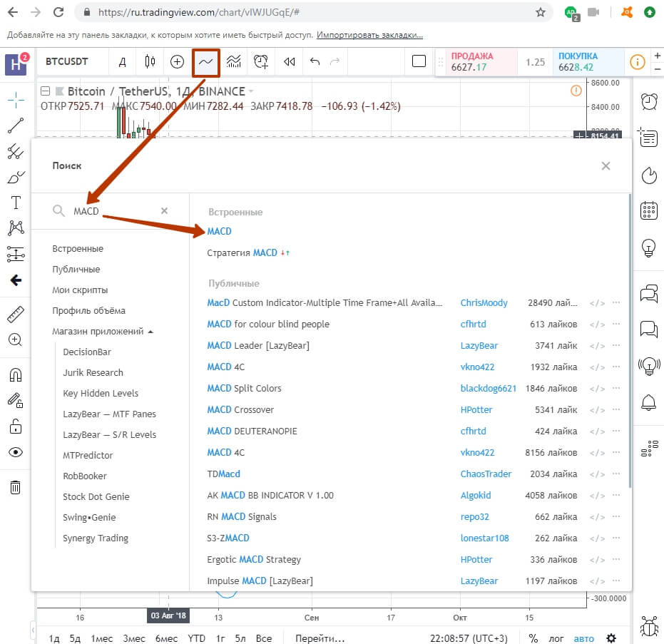Click the candlestick chart style icon
This screenshot has height=644, width=664.
tap(150, 62)
